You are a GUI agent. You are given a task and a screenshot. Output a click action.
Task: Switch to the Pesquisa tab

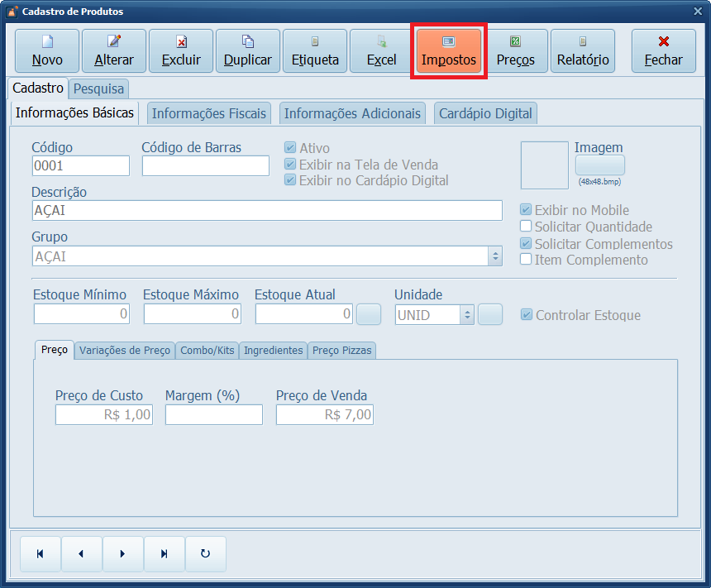[98, 88]
